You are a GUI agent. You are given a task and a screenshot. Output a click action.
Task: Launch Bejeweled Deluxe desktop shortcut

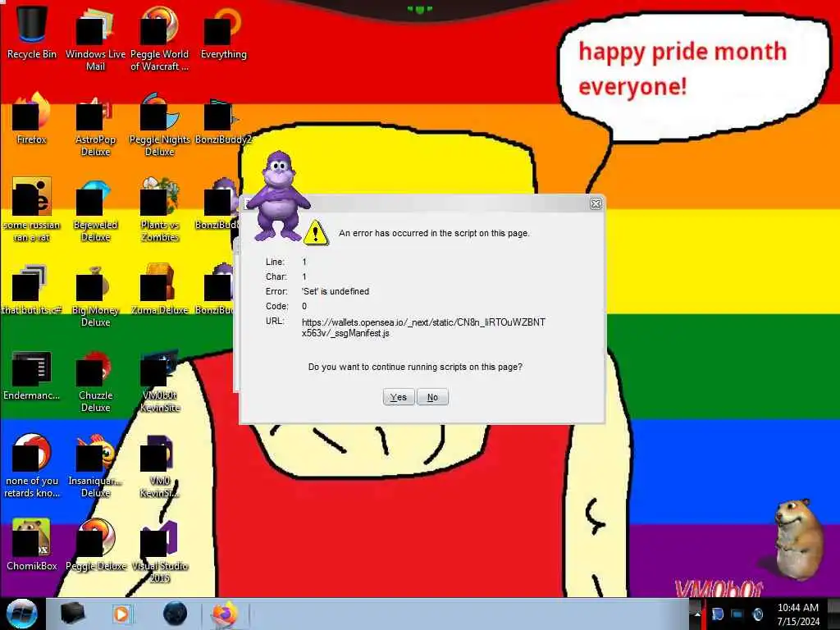click(95, 209)
